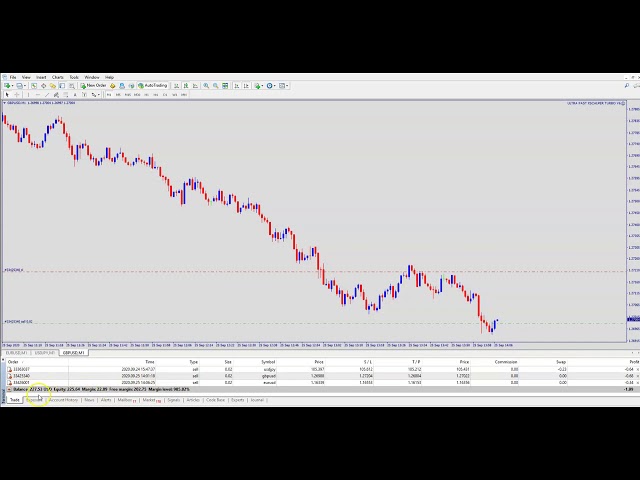Screen dimensions: 640x480
Task: Select the M1 timeframe button
Action: pos(109,95)
